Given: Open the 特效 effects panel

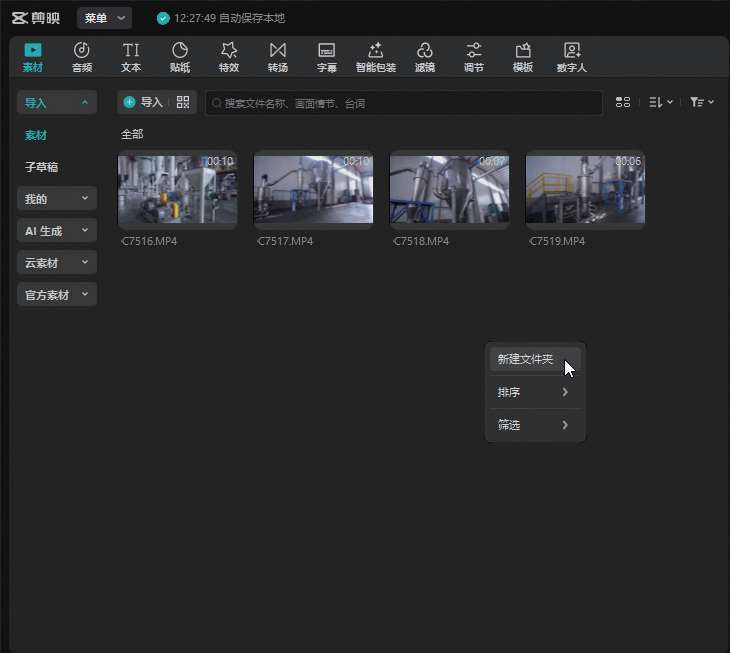Looking at the screenshot, I should tap(229, 57).
